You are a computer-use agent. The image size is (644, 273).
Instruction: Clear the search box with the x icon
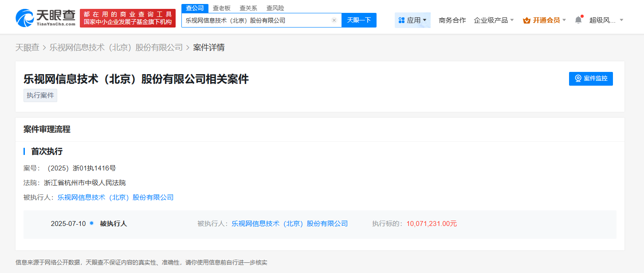click(334, 20)
